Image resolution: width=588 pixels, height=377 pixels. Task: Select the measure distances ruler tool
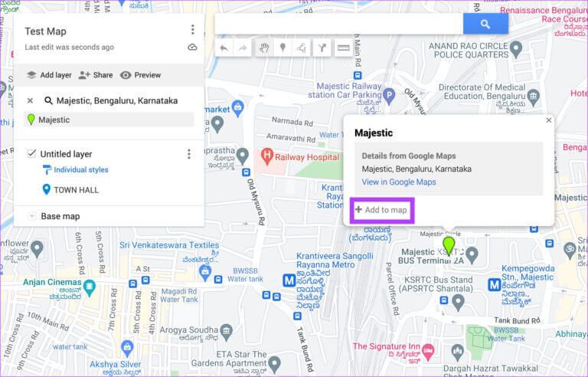(x=344, y=48)
